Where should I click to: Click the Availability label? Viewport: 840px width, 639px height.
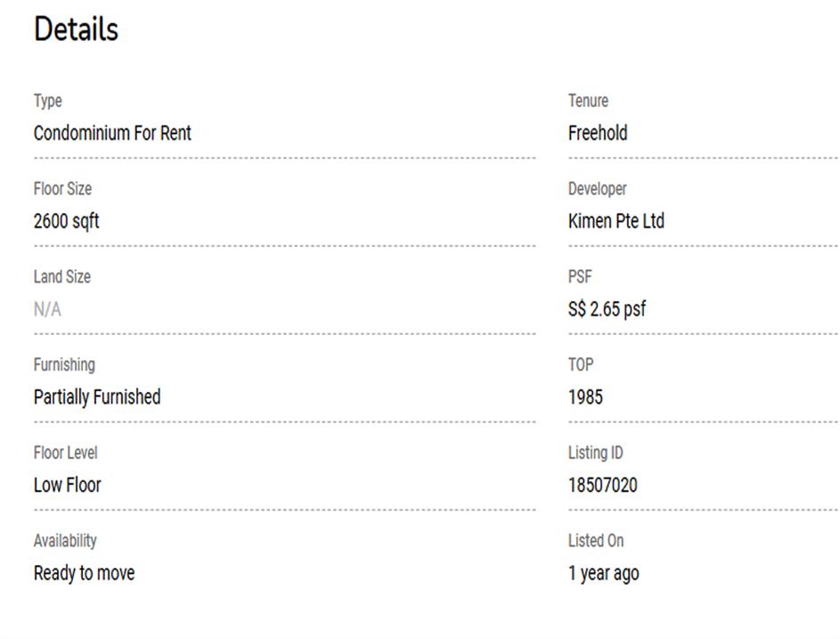pos(65,540)
